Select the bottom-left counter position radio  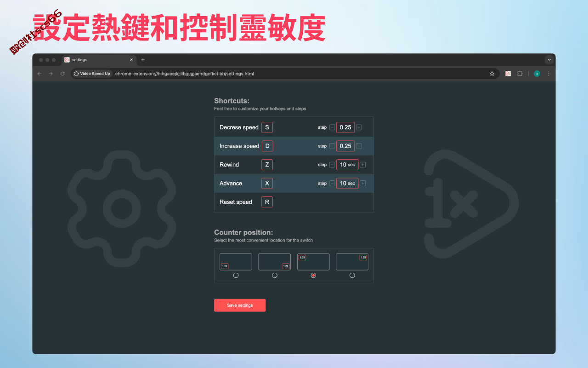coord(236,276)
